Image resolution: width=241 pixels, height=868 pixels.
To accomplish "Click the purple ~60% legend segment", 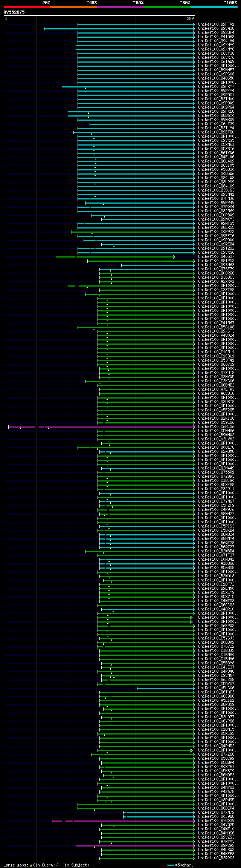I will [120, 7].
